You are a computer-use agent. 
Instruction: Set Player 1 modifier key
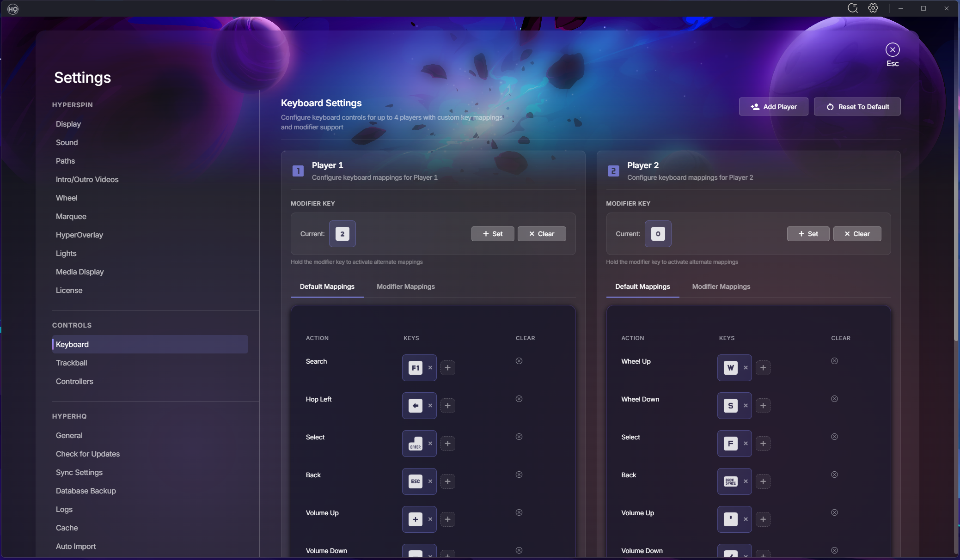click(x=492, y=234)
